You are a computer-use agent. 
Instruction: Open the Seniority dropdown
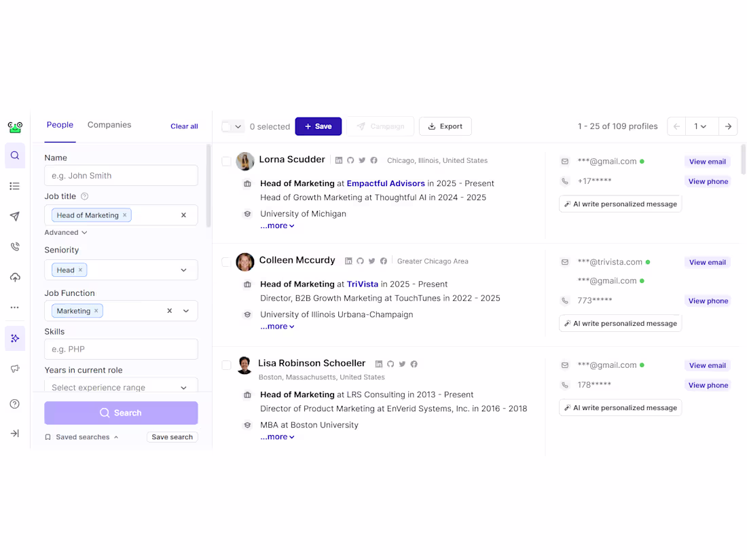[183, 270]
